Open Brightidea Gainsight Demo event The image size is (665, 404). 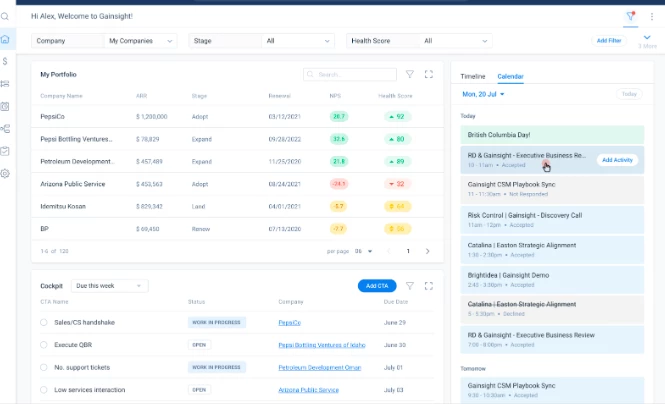pos(552,280)
